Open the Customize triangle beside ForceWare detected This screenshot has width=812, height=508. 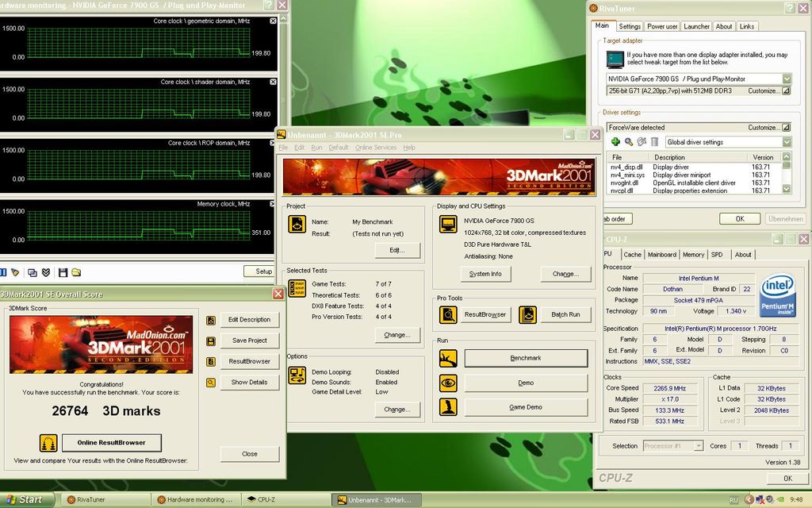pos(786,127)
